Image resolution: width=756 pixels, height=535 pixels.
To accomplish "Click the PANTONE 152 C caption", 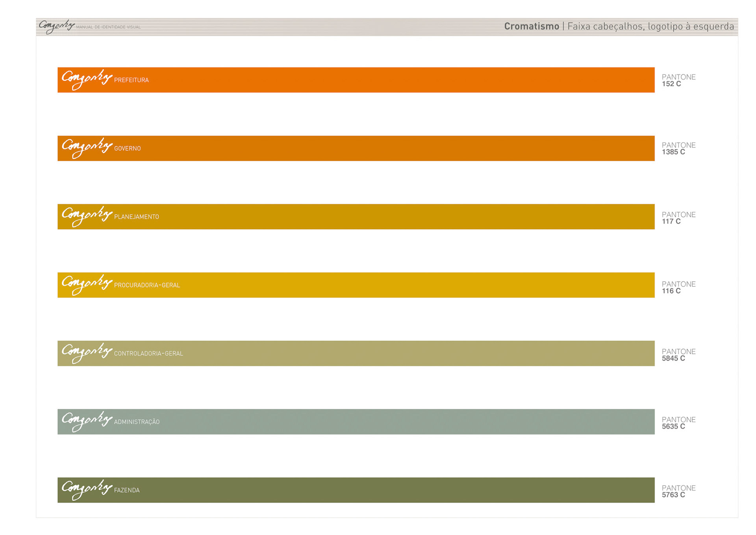I will [x=678, y=80].
